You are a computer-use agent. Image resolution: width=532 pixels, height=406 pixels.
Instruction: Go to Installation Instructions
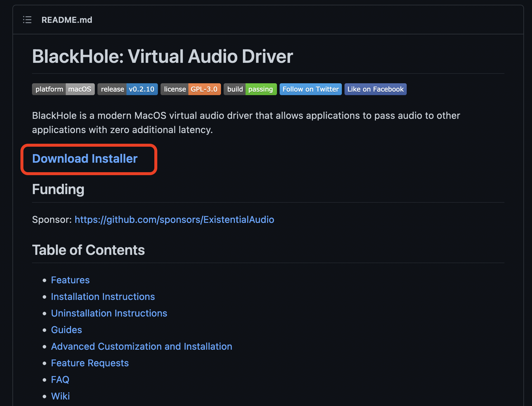[103, 297]
